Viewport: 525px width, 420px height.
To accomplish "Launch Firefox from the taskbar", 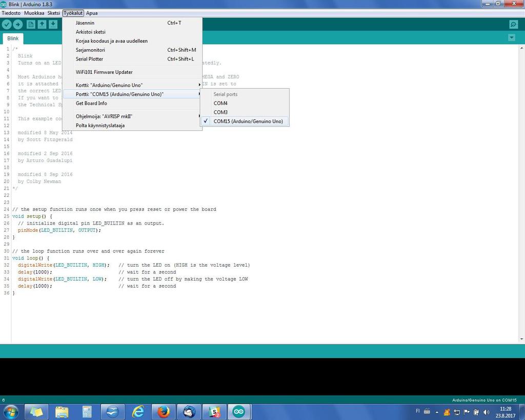I will (x=164, y=412).
